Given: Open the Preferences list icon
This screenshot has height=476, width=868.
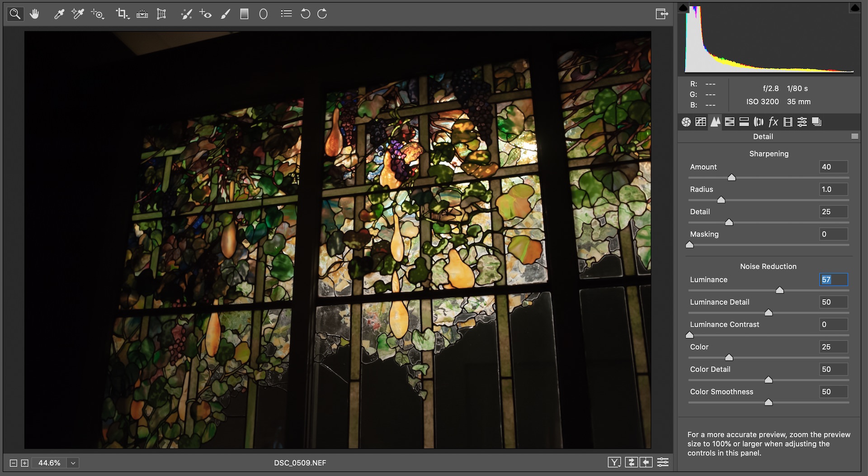Looking at the screenshot, I should (x=286, y=14).
